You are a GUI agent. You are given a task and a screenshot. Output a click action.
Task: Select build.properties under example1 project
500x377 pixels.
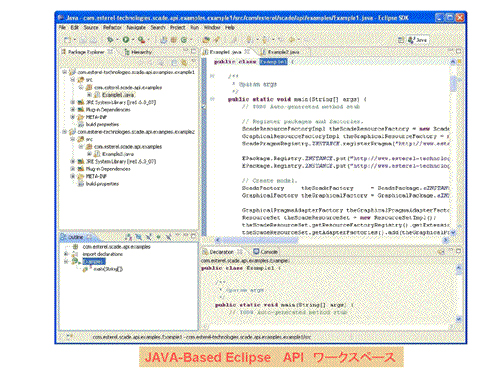102,124
